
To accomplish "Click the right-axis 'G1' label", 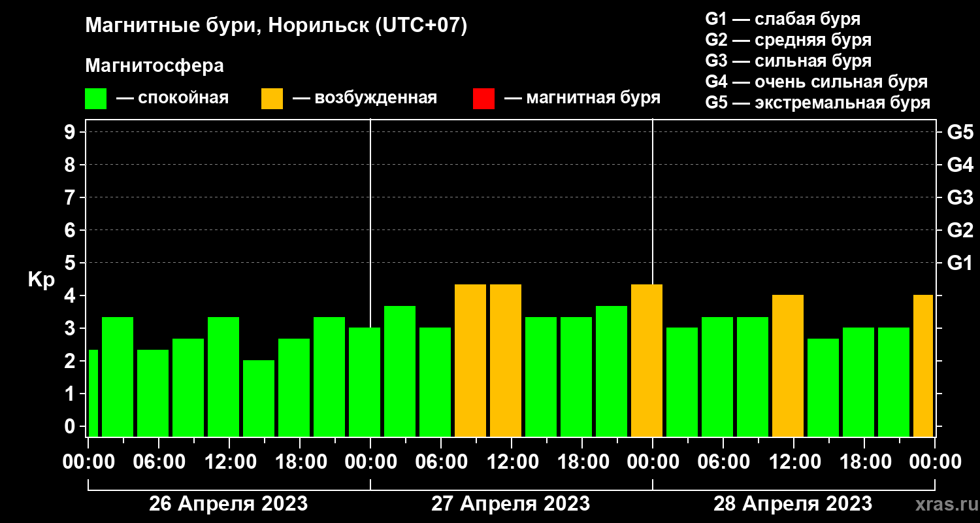I will pos(960,263).
